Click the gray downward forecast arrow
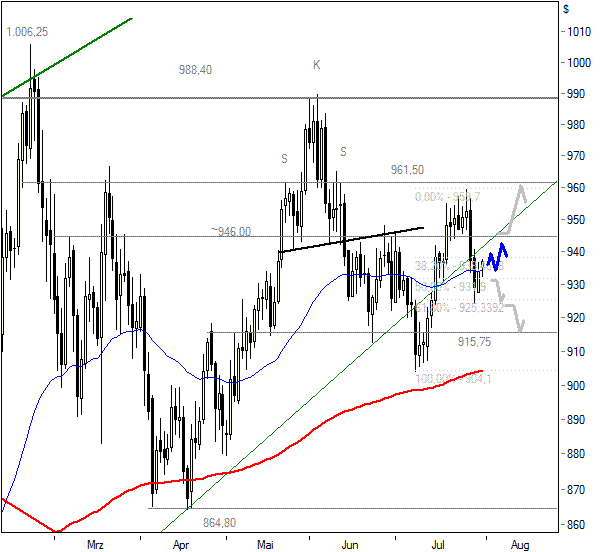This screenshot has width=600, height=552. coord(508,305)
